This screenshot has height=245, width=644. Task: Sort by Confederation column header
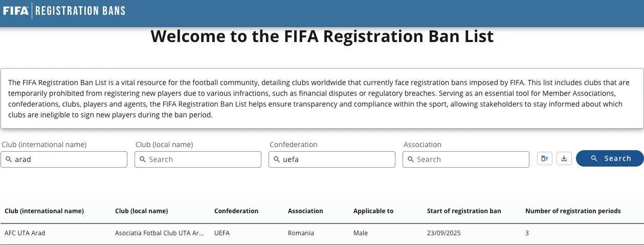tap(236, 211)
